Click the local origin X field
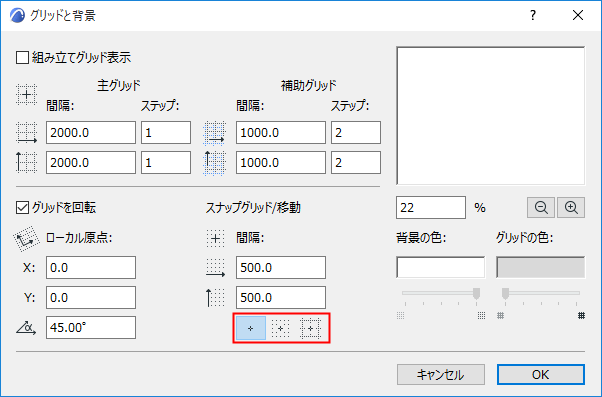The image size is (602, 397). [x=91, y=268]
